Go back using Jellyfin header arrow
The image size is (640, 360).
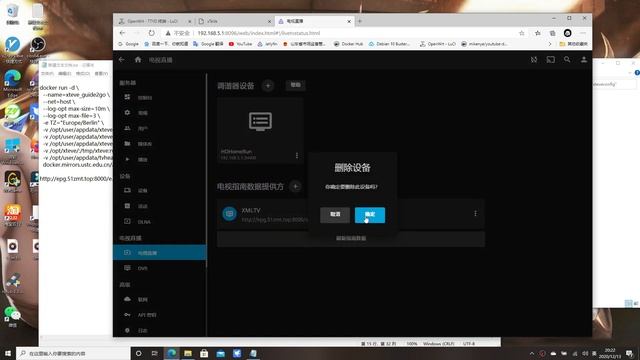coord(122,60)
